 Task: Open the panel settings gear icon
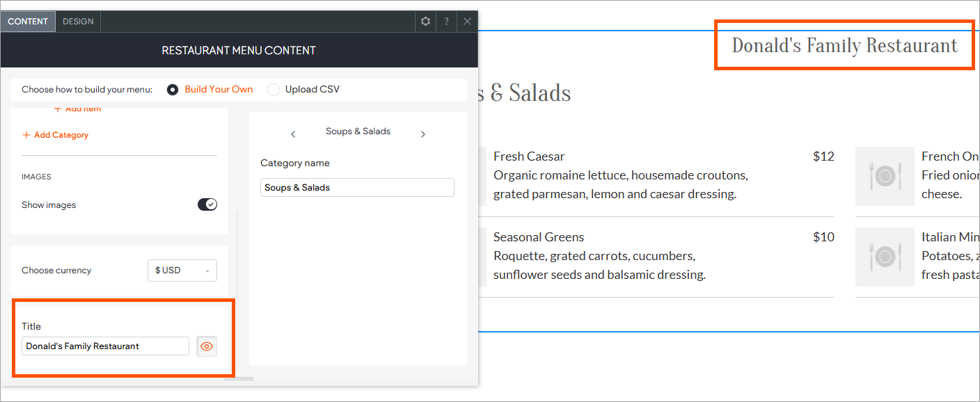click(x=426, y=22)
